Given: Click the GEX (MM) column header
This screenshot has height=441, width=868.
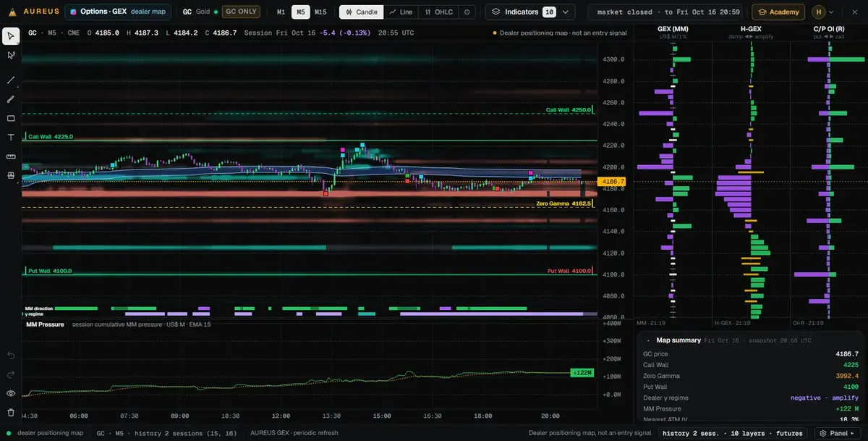Looking at the screenshot, I should coord(673,28).
